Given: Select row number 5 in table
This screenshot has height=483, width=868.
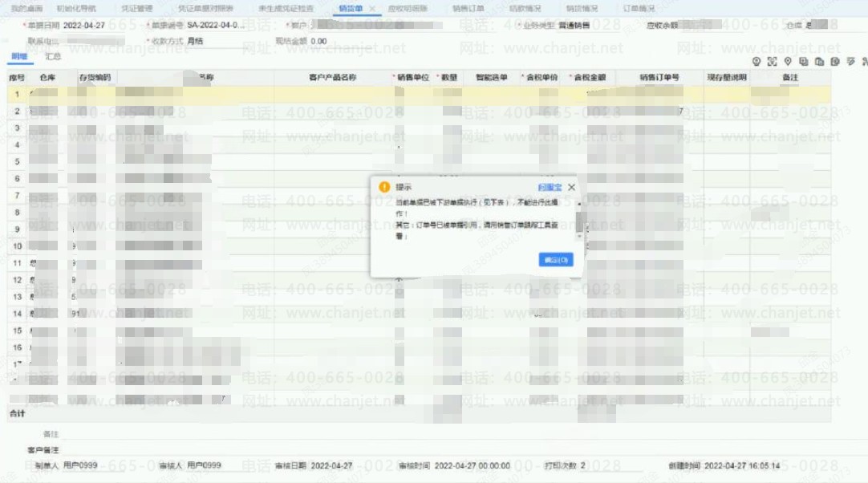Looking at the screenshot, I should (17, 162).
